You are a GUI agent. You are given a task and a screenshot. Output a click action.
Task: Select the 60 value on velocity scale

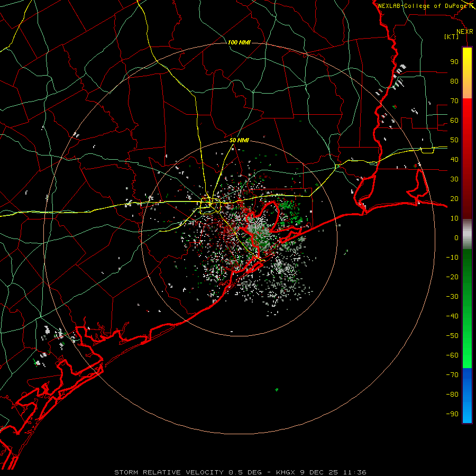[454, 121]
